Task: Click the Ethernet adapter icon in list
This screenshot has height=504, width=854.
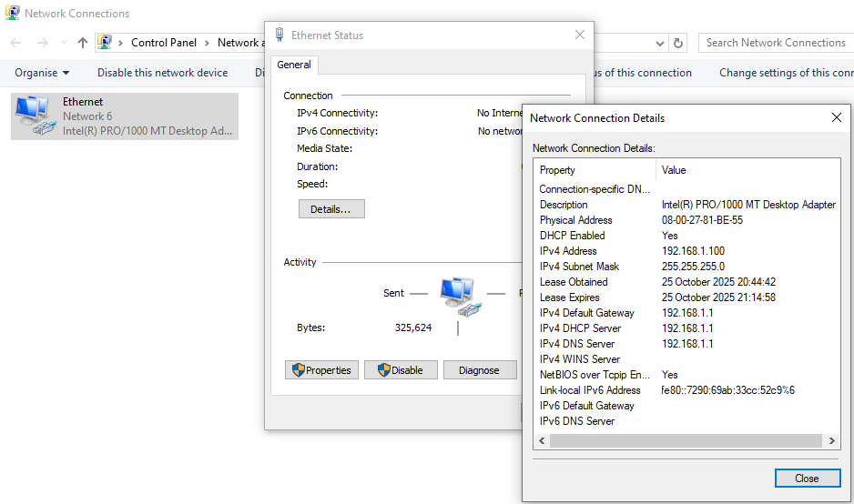Action: 35,116
